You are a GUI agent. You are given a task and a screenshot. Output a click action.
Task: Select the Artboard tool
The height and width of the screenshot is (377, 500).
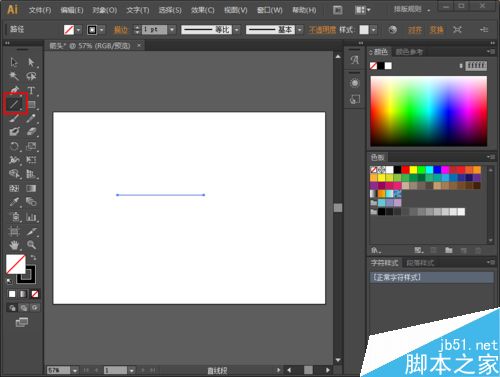pos(14,231)
